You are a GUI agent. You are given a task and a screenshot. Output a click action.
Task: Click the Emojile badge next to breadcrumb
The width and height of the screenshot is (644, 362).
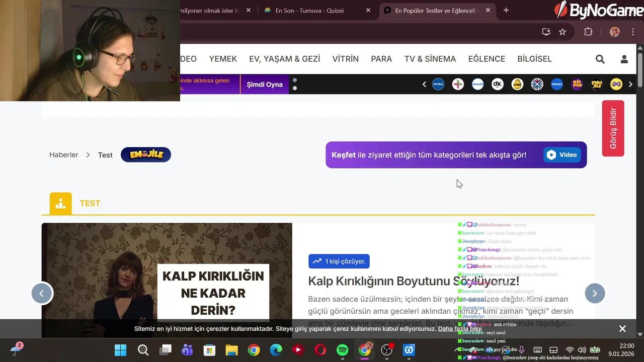click(146, 155)
